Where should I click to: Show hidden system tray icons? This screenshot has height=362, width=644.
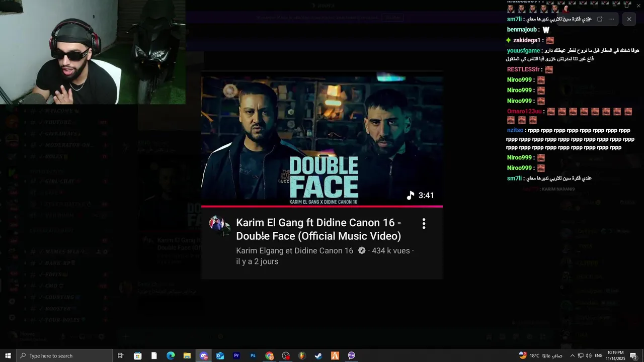click(x=572, y=355)
